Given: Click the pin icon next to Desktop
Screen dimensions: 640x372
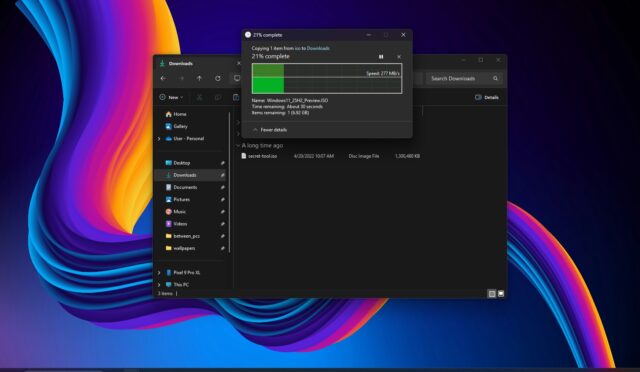Looking at the screenshot, I should tap(222, 163).
